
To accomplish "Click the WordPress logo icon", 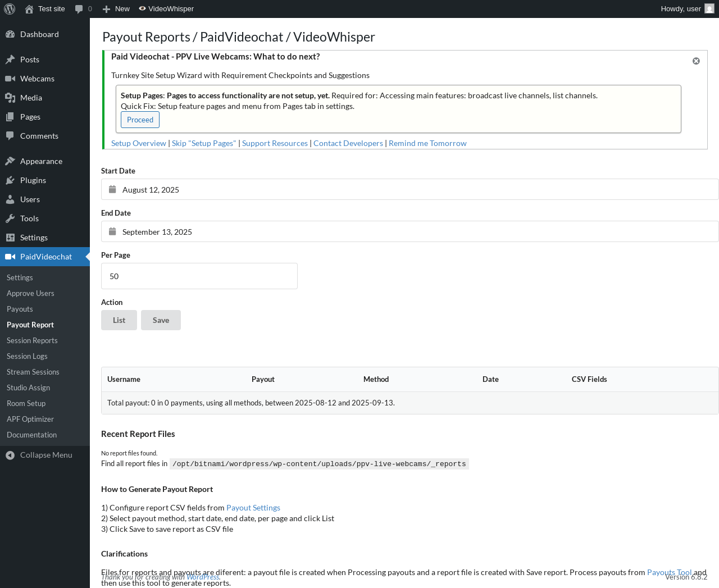I will (10, 9).
